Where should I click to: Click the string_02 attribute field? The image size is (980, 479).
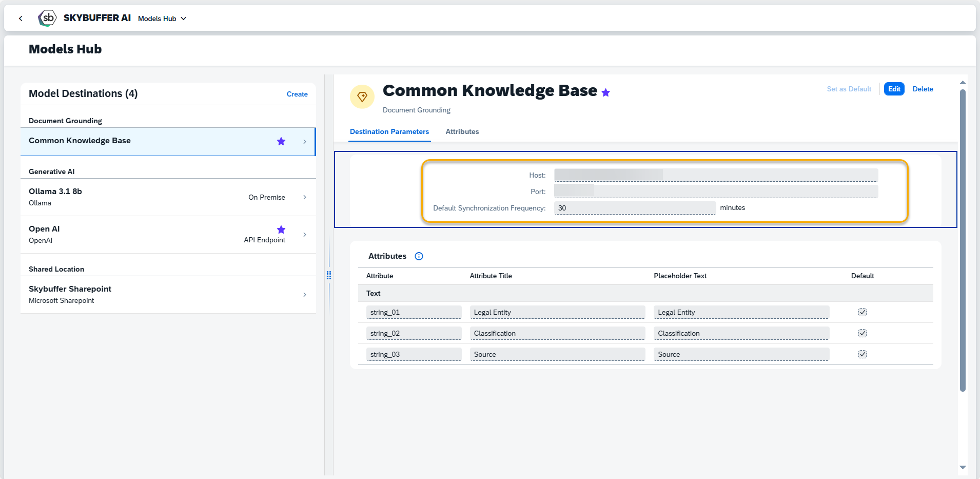pyautogui.click(x=414, y=333)
